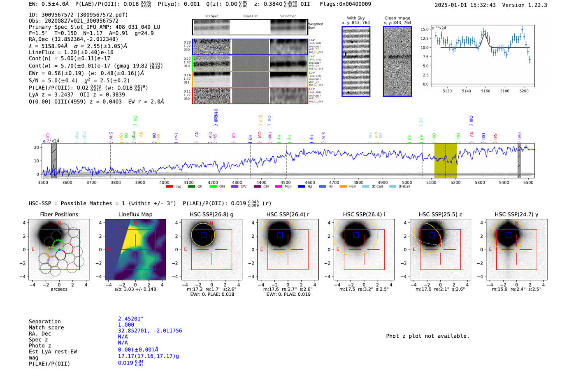Click the "2D Spec" column header
The image size is (576, 392).
[211, 16]
